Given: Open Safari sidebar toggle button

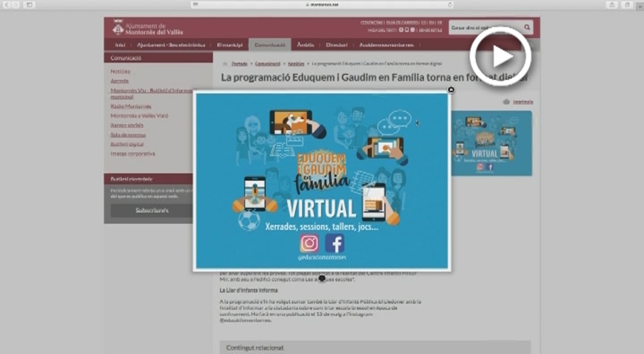Looking at the screenshot, I should tap(28, 5).
